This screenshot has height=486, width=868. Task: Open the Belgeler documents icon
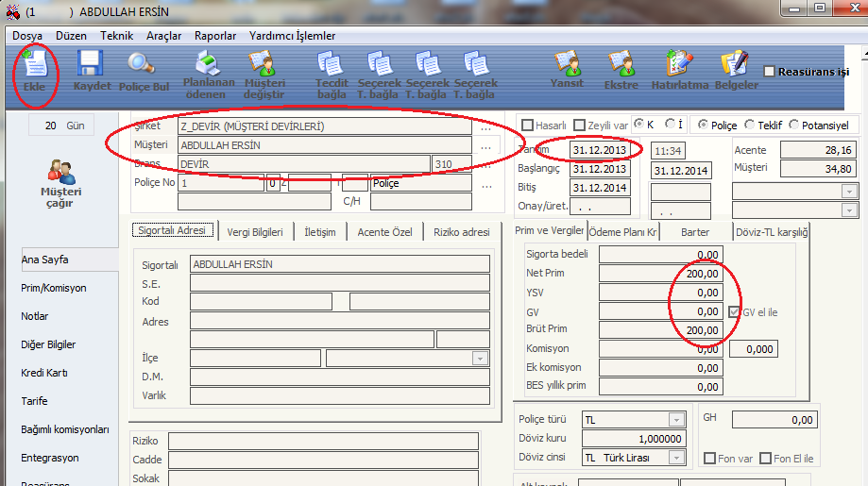[x=736, y=66]
